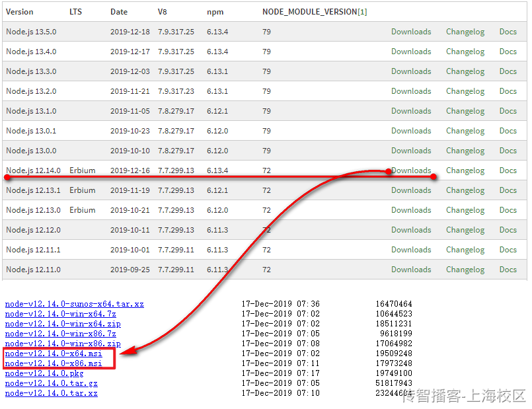
Task: Select npm 6.12.1 in Node.js 13.1.0 row
Action: click(217, 111)
